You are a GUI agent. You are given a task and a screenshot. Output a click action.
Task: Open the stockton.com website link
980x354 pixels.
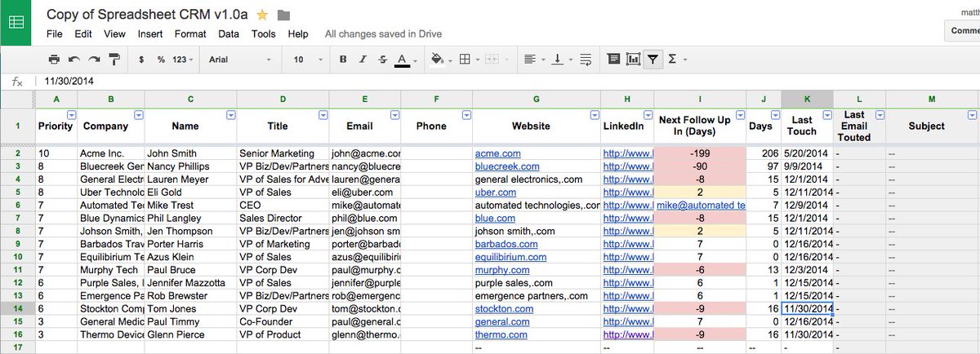505,309
